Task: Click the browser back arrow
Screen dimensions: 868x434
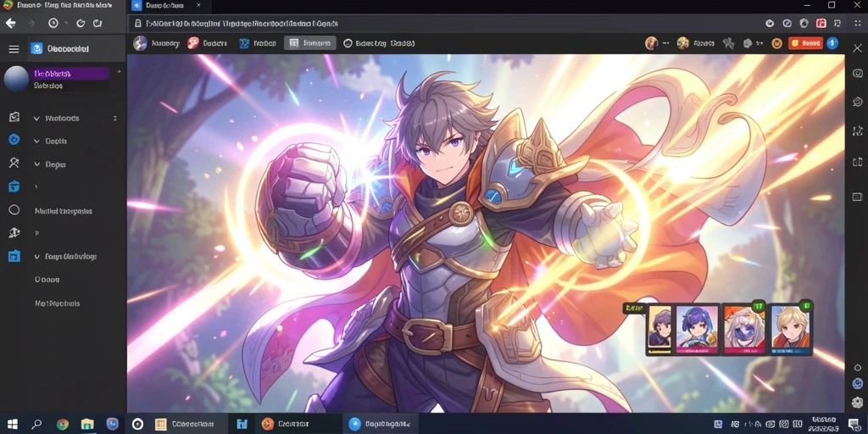Action: point(10,23)
